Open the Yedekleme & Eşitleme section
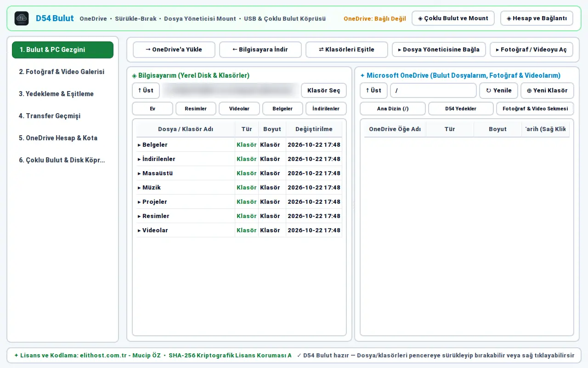The image size is (588, 368). 62,94
